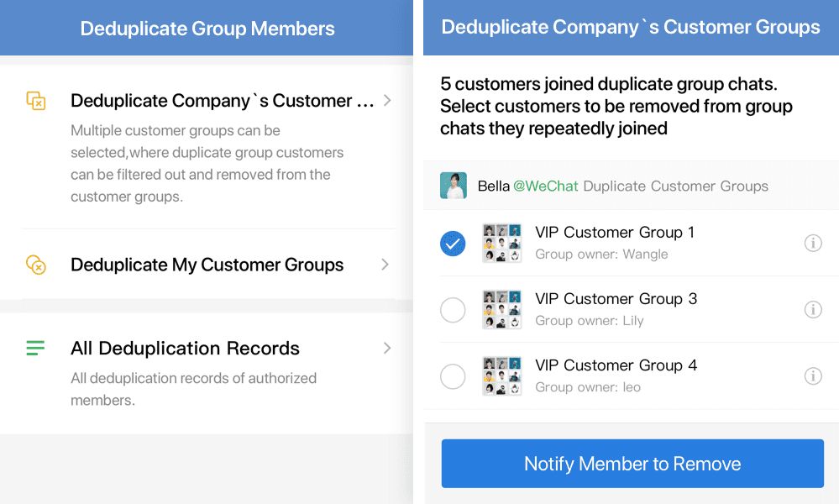Image resolution: width=839 pixels, height=504 pixels.
Task: Click the VIP Customer Group 3 avatar grid
Action: pos(502,310)
